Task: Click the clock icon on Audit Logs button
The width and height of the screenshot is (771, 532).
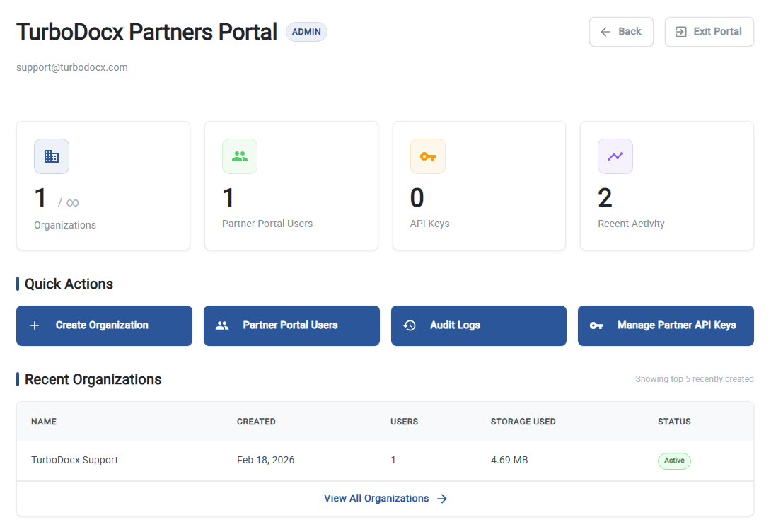Action: 409,325
